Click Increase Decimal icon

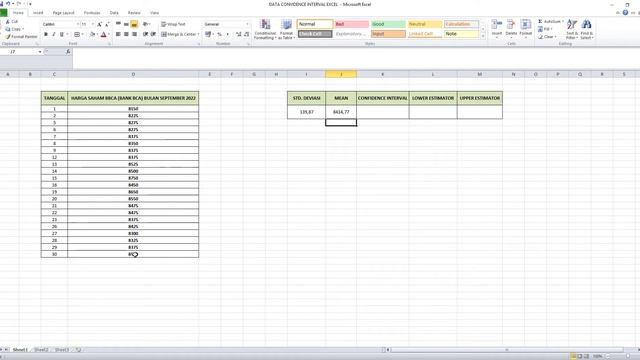pyautogui.click(x=239, y=34)
